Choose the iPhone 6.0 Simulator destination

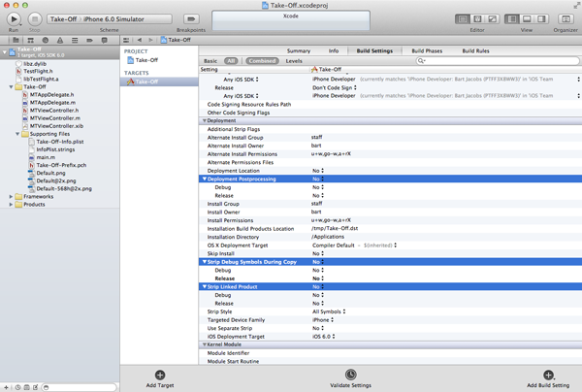(x=113, y=19)
